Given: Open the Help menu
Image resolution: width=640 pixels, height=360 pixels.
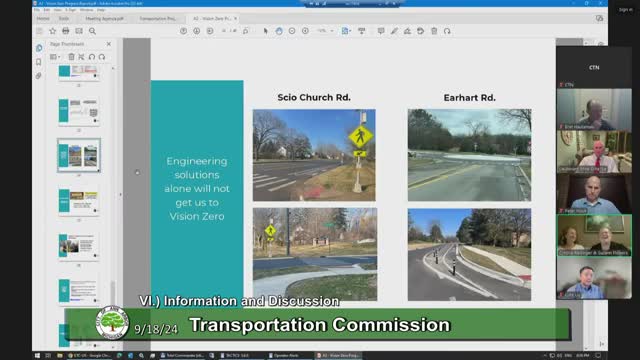Looking at the screenshot, I should tap(101, 10).
